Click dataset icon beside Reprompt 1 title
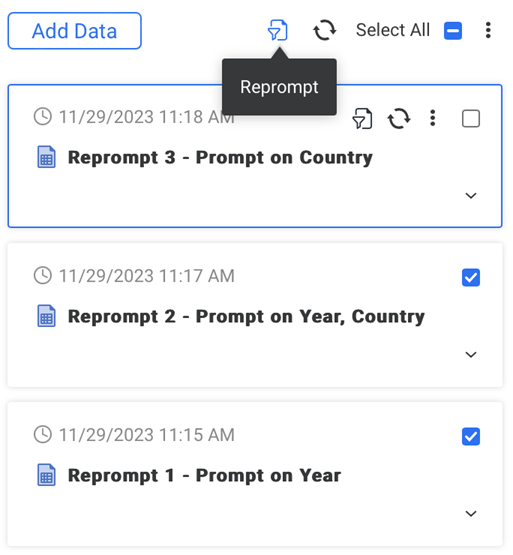This screenshot has width=513, height=555. tap(46, 475)
